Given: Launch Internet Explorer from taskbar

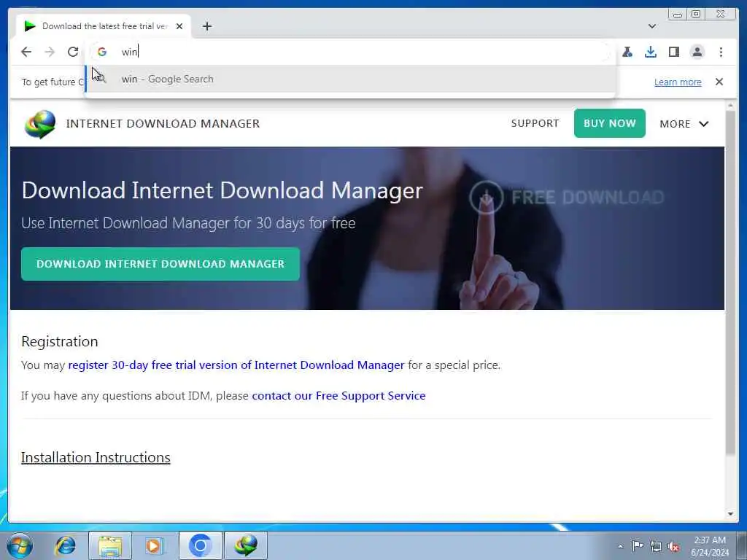Looking at the screenshot, I should 65,545.
